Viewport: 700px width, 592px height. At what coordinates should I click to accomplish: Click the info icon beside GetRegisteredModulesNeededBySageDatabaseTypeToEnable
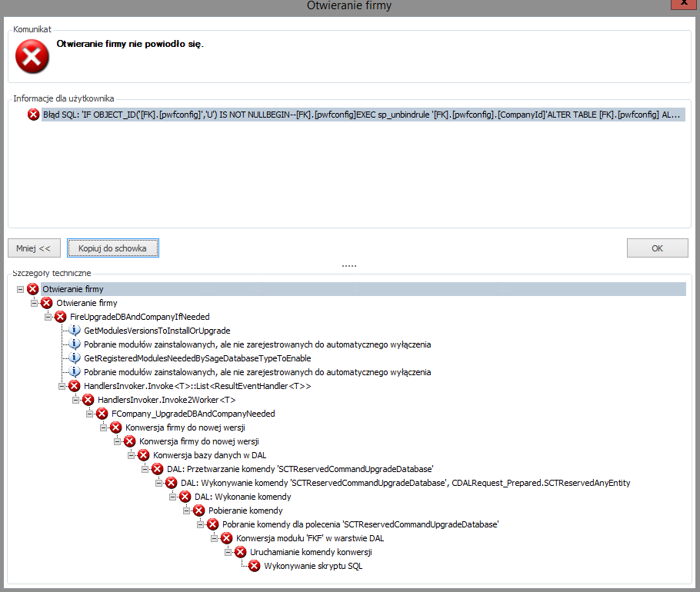[75, 358]
